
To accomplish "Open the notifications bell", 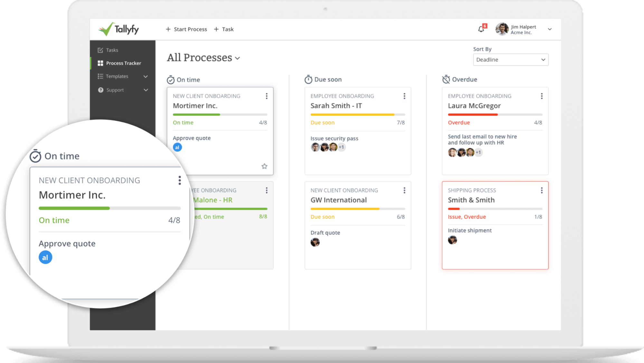I will (x=481, y=29).
